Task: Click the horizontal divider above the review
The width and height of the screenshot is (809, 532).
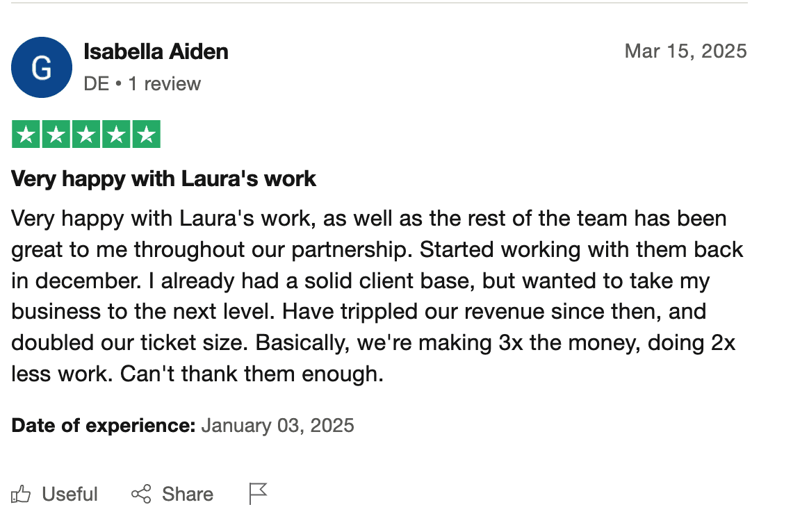Action: (379, 3)
